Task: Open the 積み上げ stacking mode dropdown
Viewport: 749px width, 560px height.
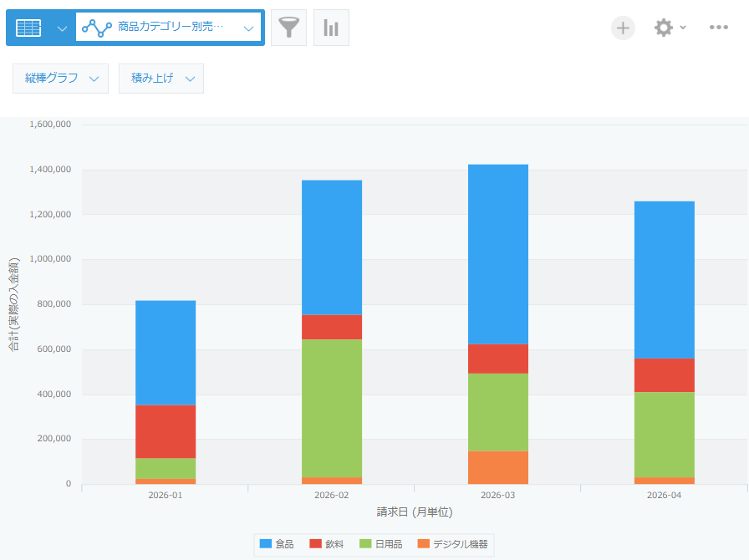Action: (161, 79)
